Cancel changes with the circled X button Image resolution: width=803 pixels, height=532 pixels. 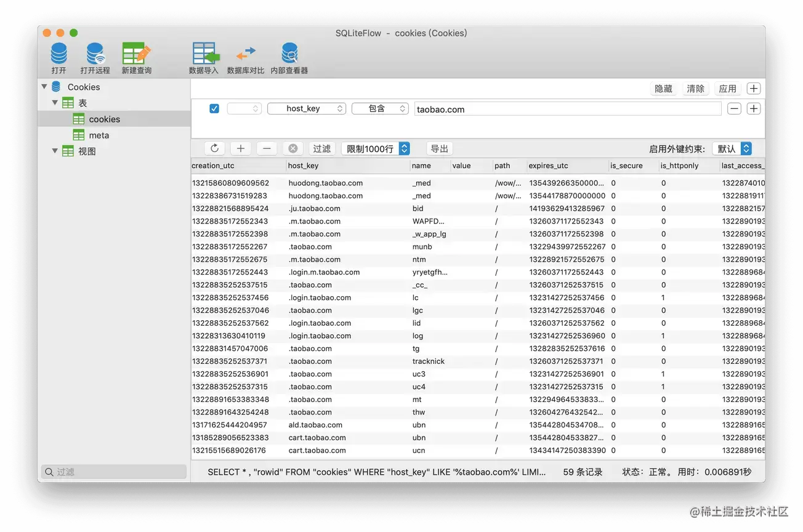[x=293, y=148]
